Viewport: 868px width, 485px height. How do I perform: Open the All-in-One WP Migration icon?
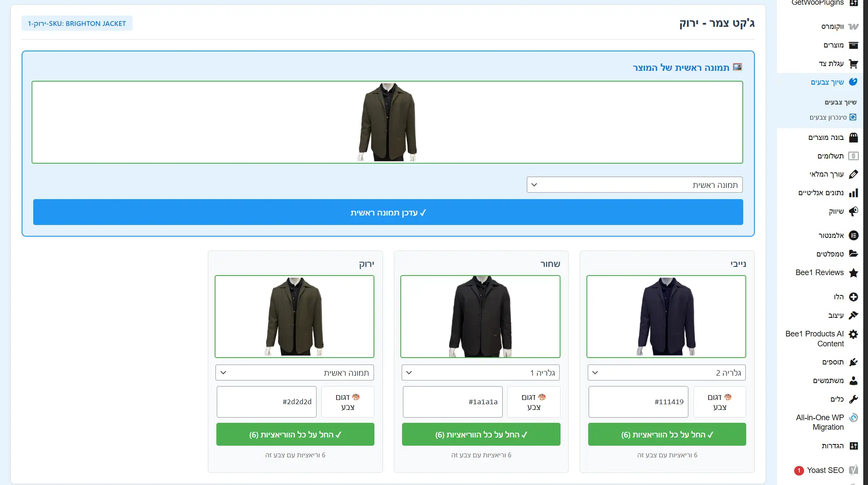[x=853, y=418]
